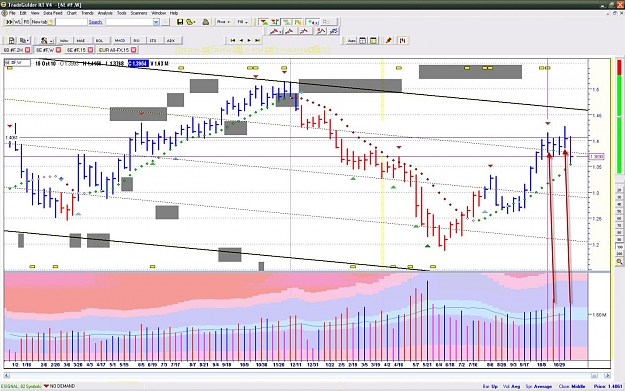
Task: Close the 6E #F,W tab
Action: (59, 50)
